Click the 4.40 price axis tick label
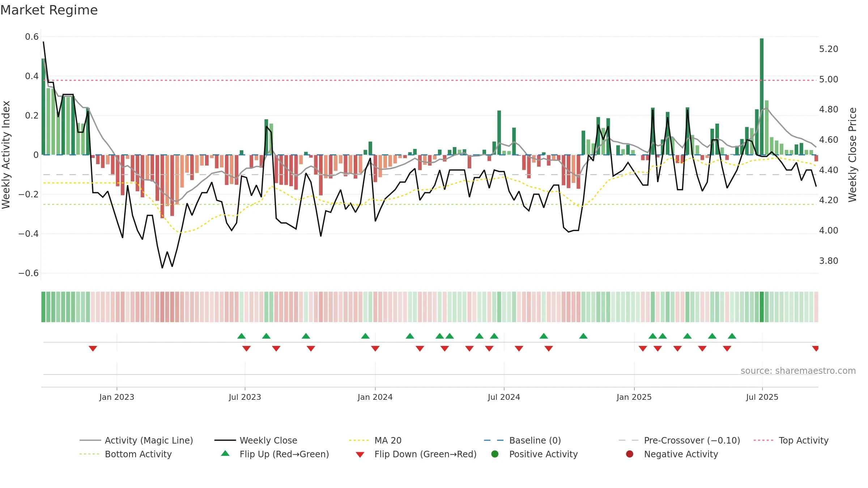This screenshot has height=488, width=868. 829,170
